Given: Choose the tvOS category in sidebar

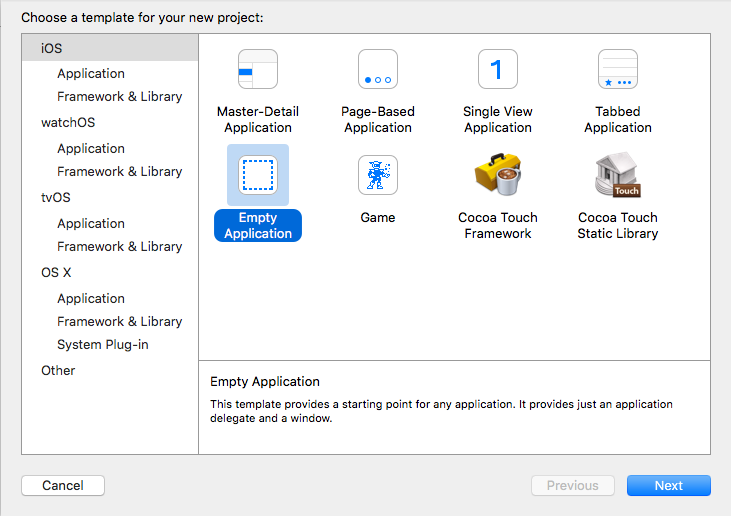Looking at the screenshot, I should point(55,198).
